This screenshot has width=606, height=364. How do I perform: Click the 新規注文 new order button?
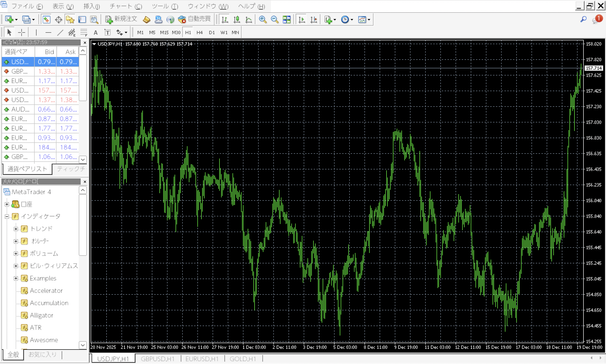(x=121, y=19)
